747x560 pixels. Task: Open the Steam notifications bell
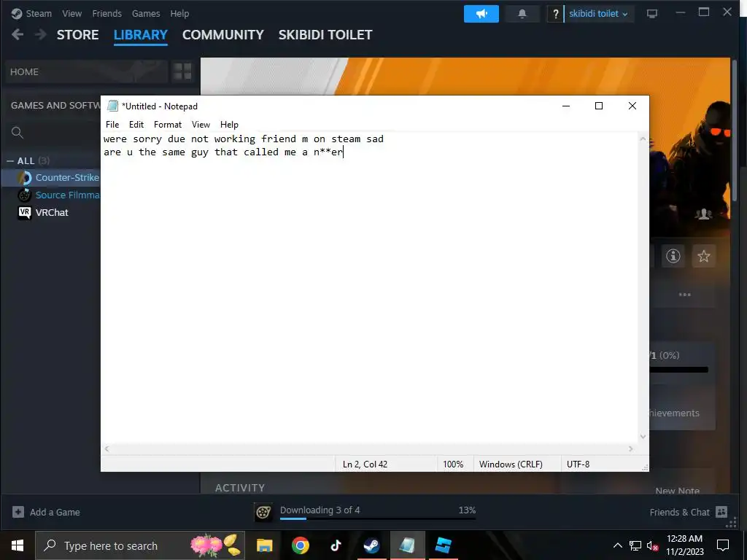point(522,14)
